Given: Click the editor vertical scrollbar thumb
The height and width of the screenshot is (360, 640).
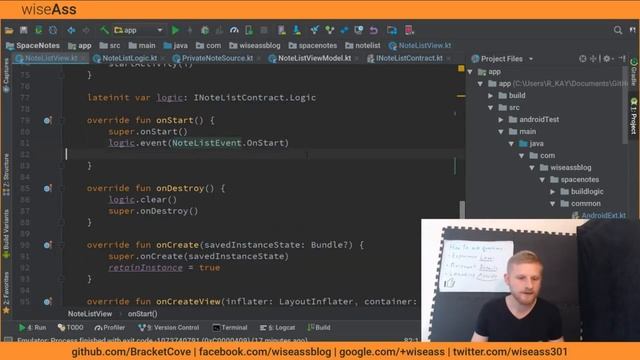Looking at the screenshot, I should (x=462, y=209).
